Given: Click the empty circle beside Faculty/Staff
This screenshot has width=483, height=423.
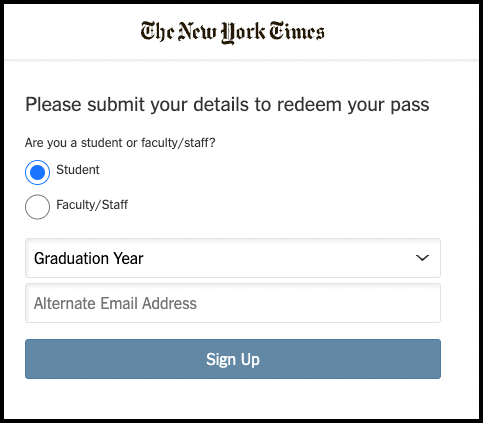Looking at the screenshot, I should (x=37, y=207).
